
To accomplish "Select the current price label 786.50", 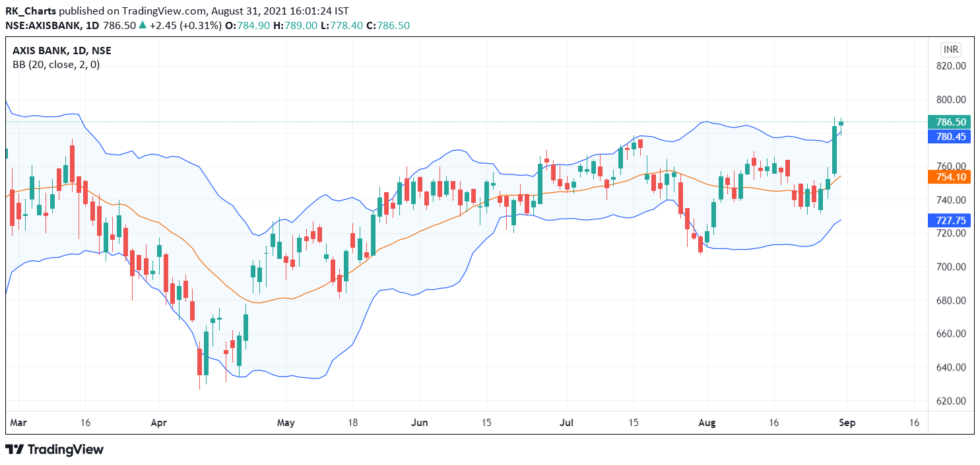I will pos(951,122).
